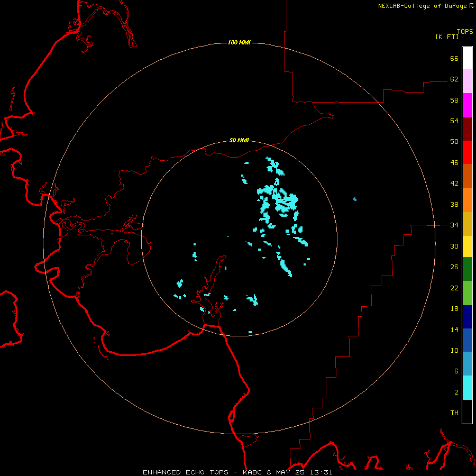
Task: Click the "46" scale value
Action: click(454, 162)
